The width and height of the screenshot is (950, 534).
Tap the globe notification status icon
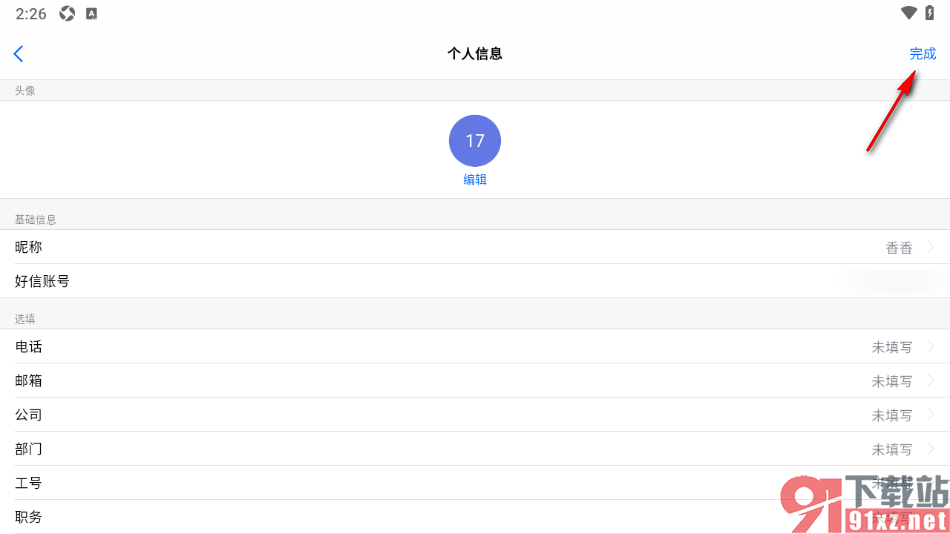pyautogui.click(x=67, y=13)
